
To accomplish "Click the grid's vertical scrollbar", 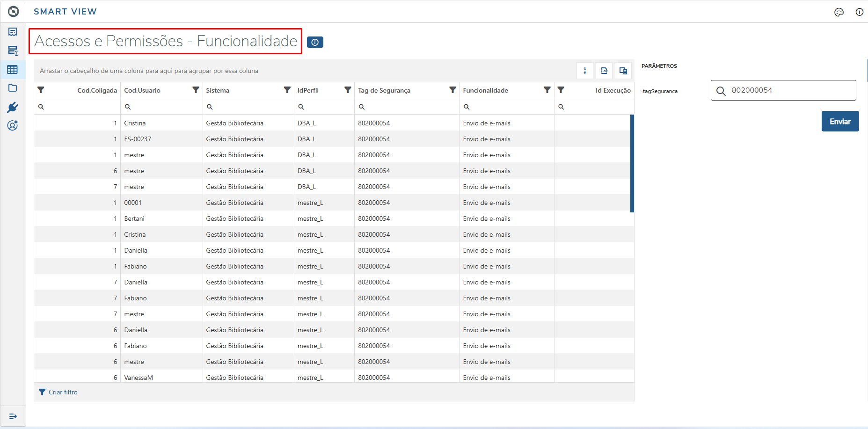I will (632, 164).
